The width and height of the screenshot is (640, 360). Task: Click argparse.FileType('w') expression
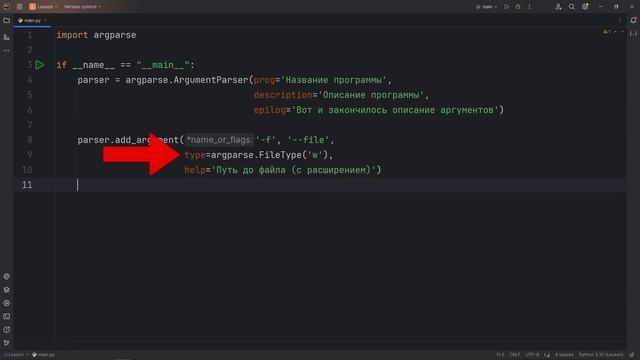click(x=269, y=155)
